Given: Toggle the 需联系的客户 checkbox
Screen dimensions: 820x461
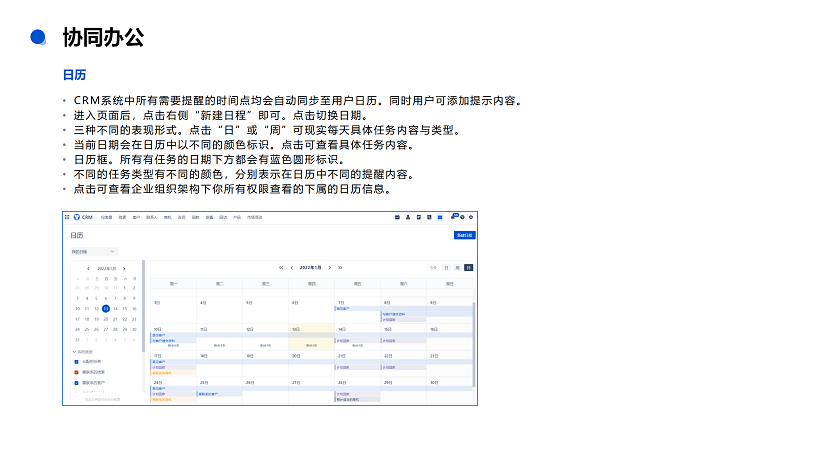Looking at the screenshot, I should [x=76, y=383].
